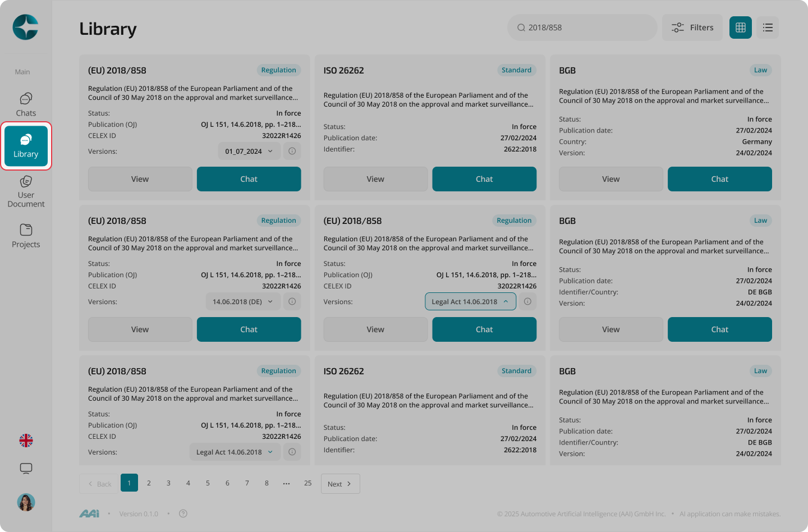Click the Library page heading
The image size is (808, 532).
coord(108,29)
